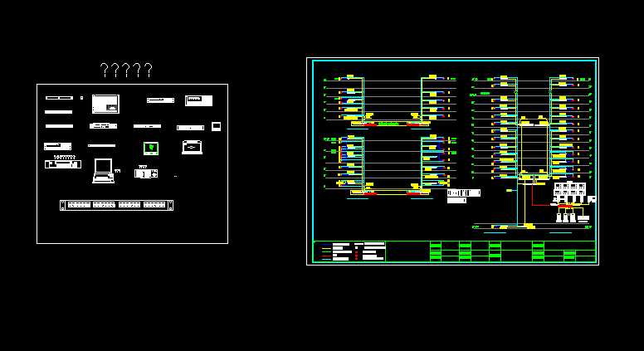Pick the rack device labeled "10???????"
This screenshot has width=644, height=351.
[63, 164]
